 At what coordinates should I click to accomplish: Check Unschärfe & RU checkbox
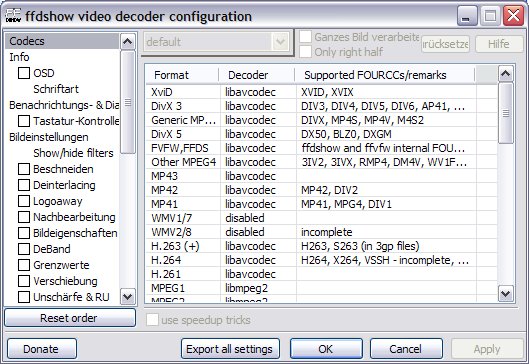point(24,297)
